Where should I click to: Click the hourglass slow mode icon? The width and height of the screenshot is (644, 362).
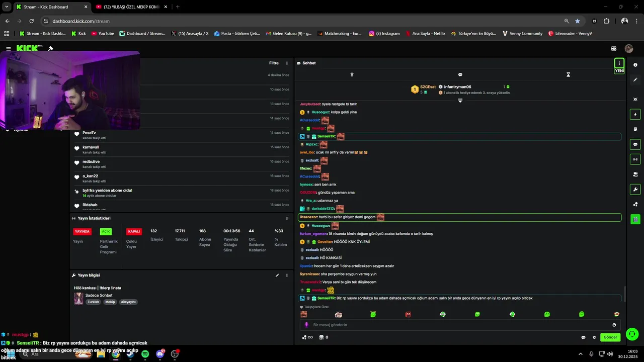[x=568, y=74]
